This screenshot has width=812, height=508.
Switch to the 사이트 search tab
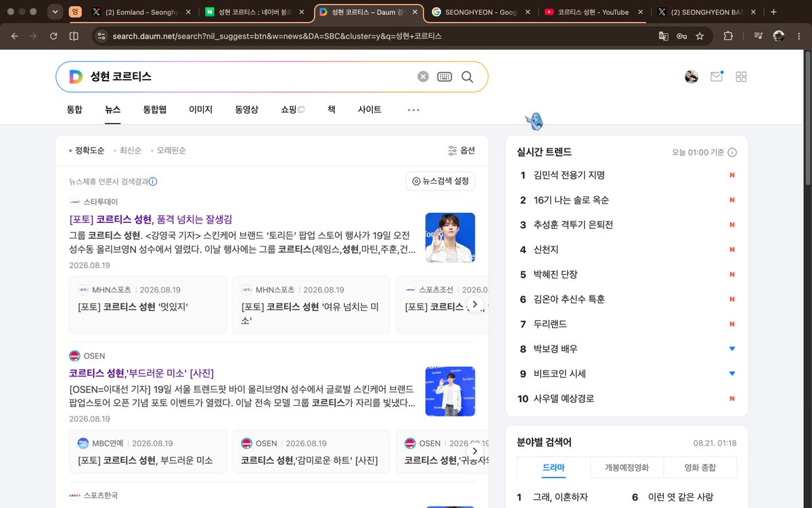369,109
